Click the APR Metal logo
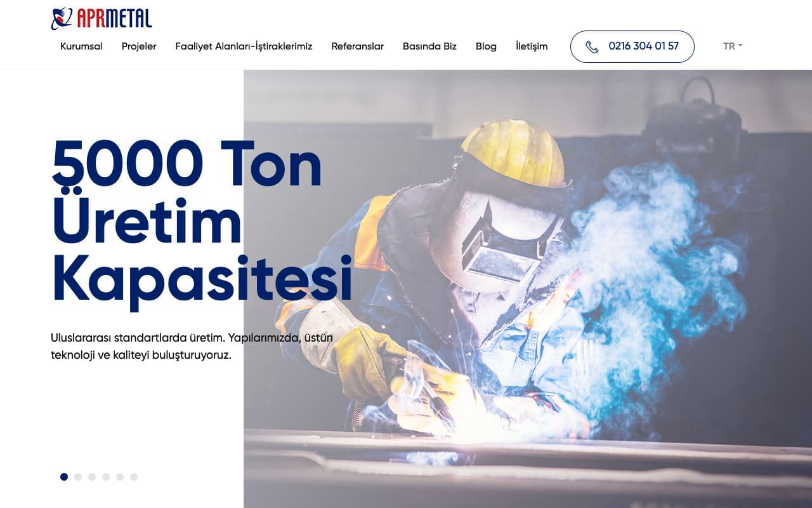The image size is (812, 508). [x=101, y=18]
